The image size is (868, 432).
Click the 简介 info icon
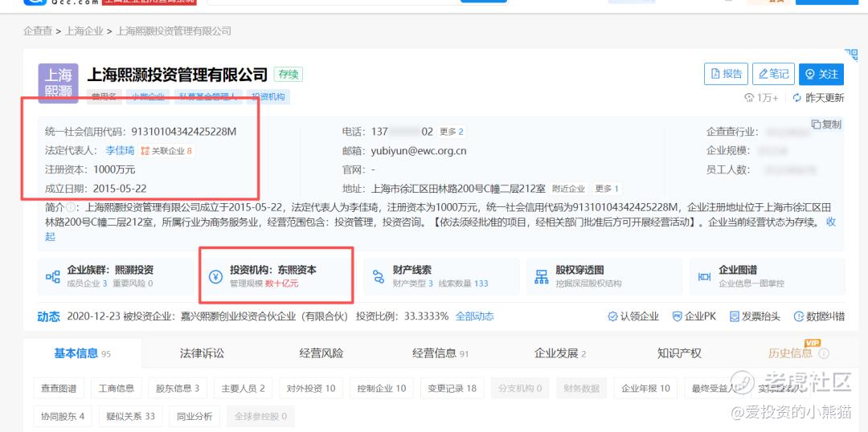click(70, 208)
